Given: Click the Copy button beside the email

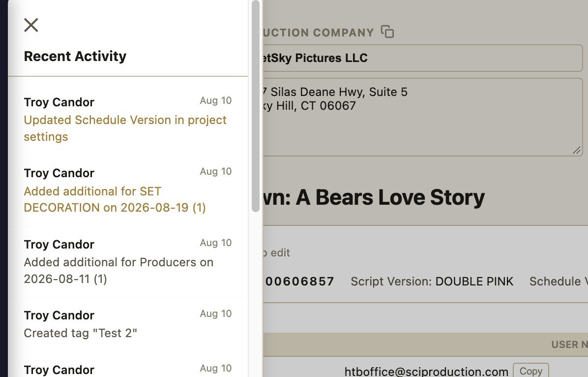Looking at the screenshot, I should click(530, 371).
